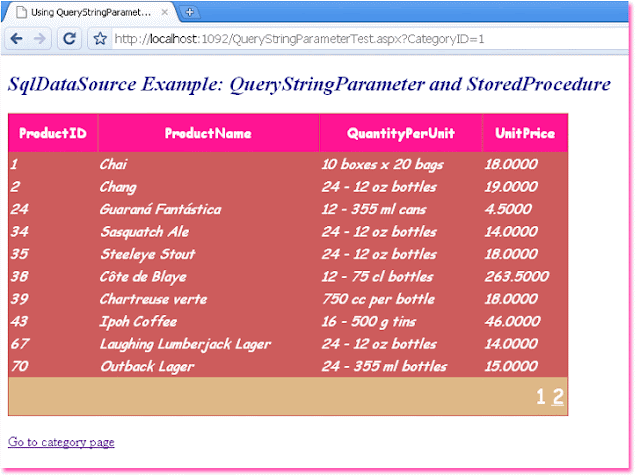Select the Chartreuse verte cell
The width and height of the screenshot is (640, 476).
tap(209, 299)
